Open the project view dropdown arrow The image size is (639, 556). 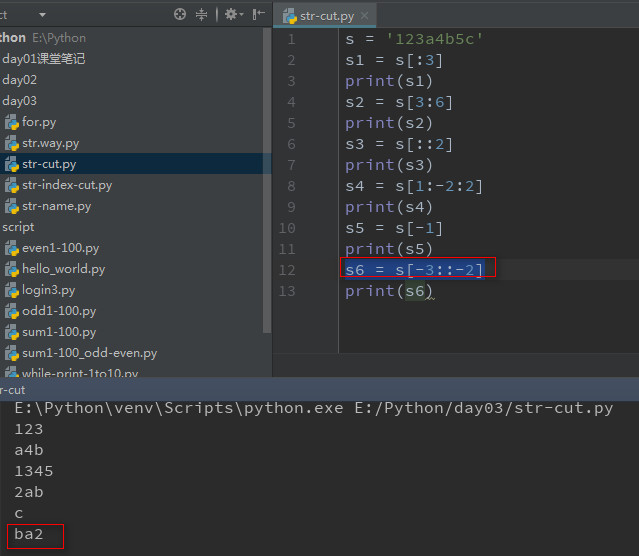42,15
